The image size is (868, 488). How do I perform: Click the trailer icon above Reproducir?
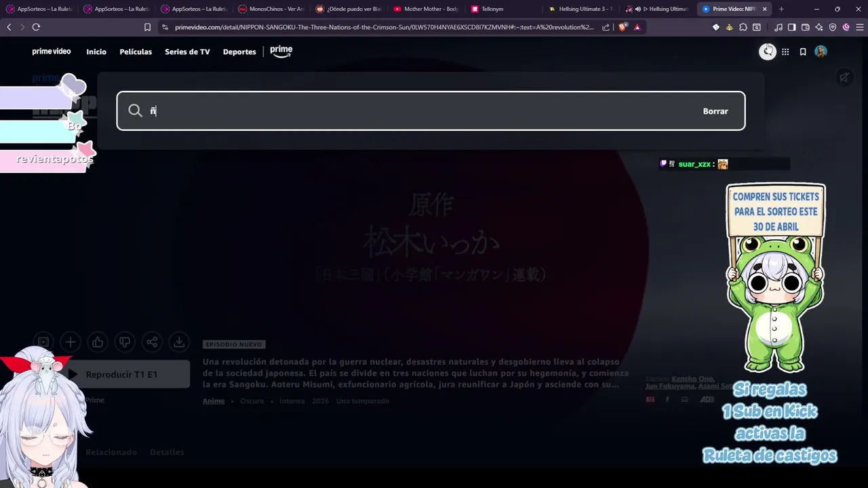pos(43,342)
